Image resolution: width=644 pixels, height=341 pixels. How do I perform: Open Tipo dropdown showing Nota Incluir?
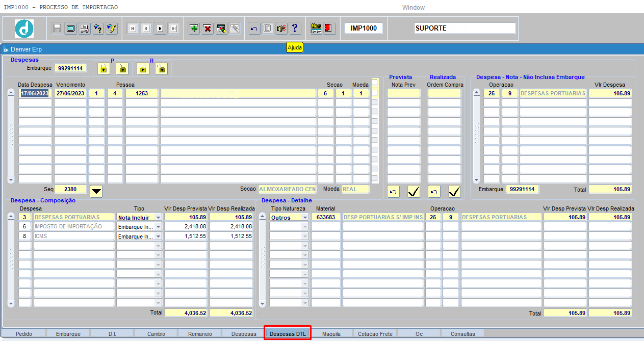(x=158, y=217)
